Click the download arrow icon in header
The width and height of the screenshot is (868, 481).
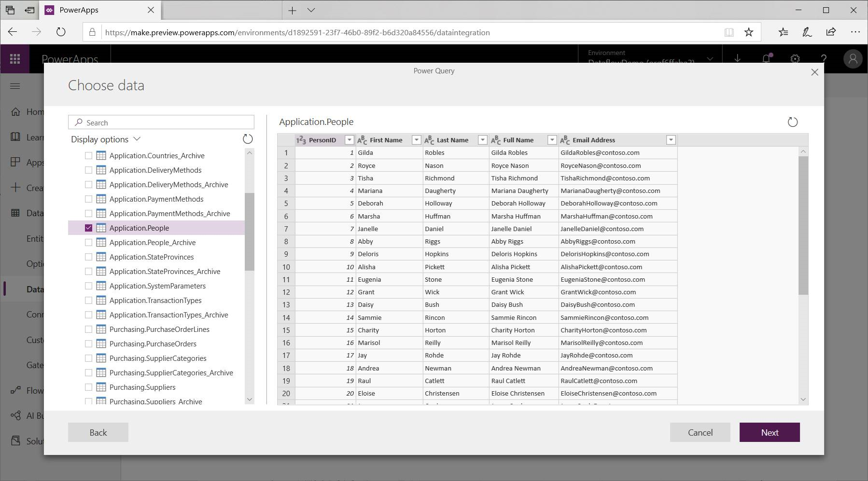(x=738, y=58)
